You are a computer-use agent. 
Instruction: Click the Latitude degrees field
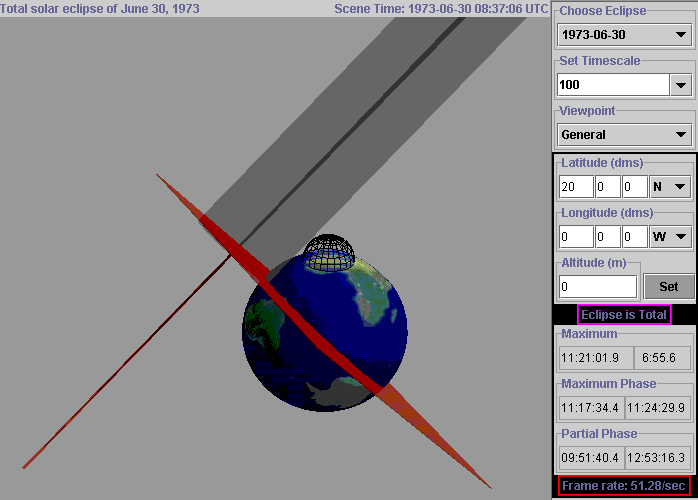pos(575,186)
